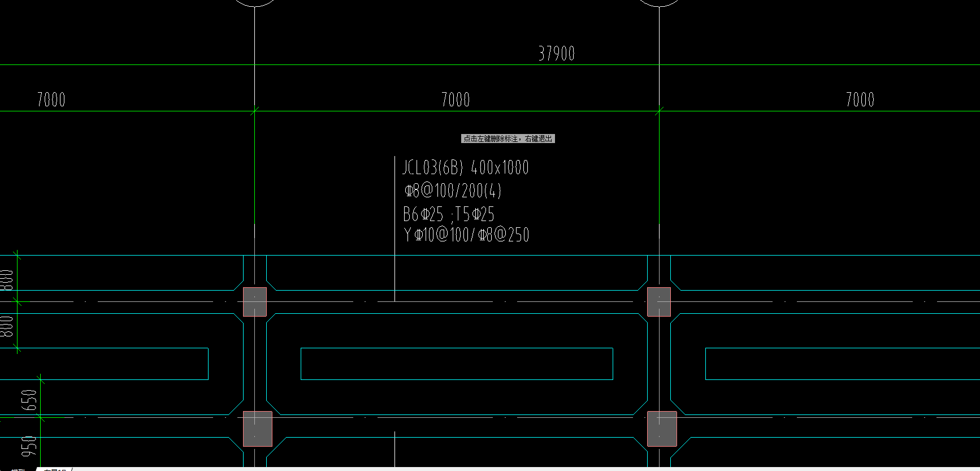Select the rightmost 7000 dimension label

click(x=860, y=100)
